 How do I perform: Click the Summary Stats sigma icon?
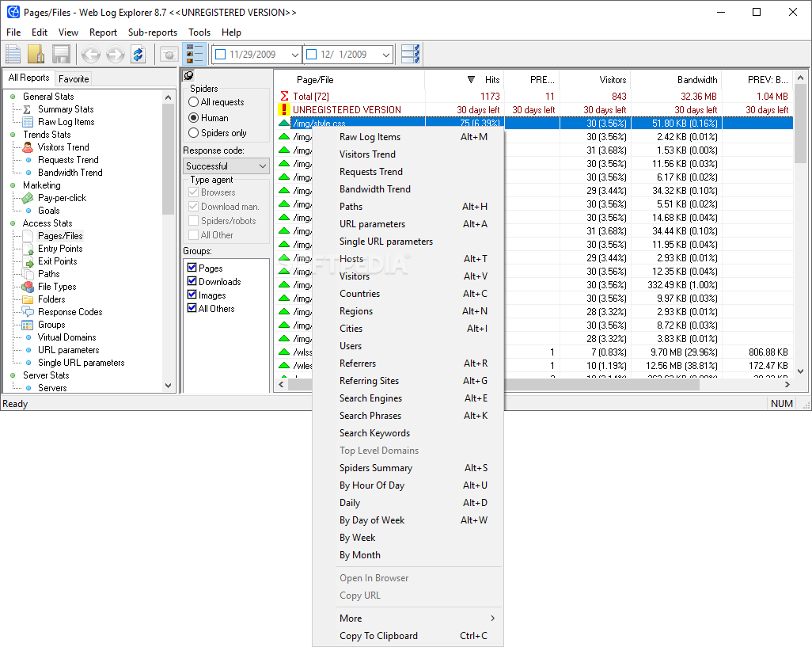[28, 109]
